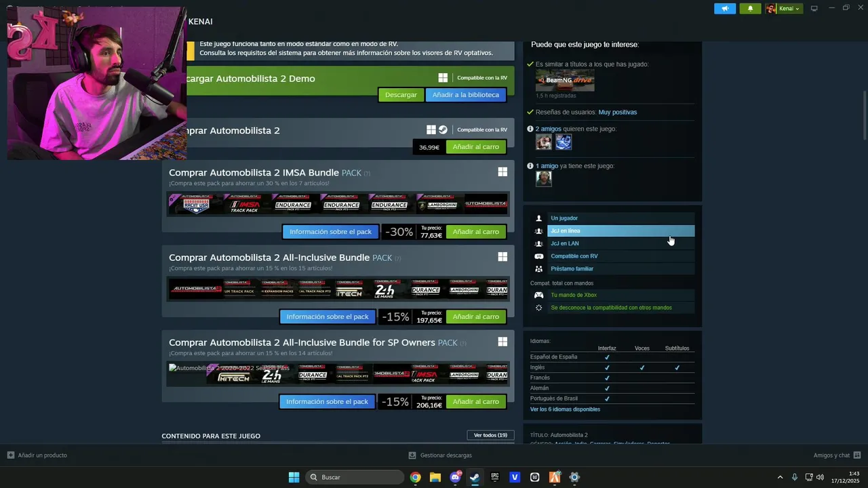
Task: Click the Windows icon in All-Inclusive Bundle header
Action: (502, 257)
